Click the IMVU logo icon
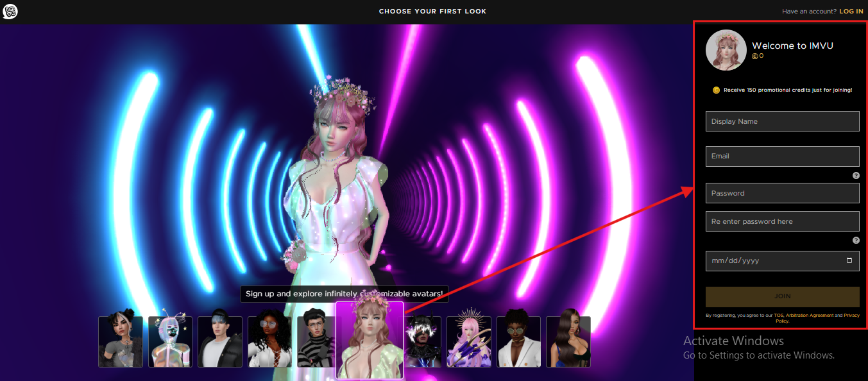This screenshot has width=868, height=381. coord(10,11)
